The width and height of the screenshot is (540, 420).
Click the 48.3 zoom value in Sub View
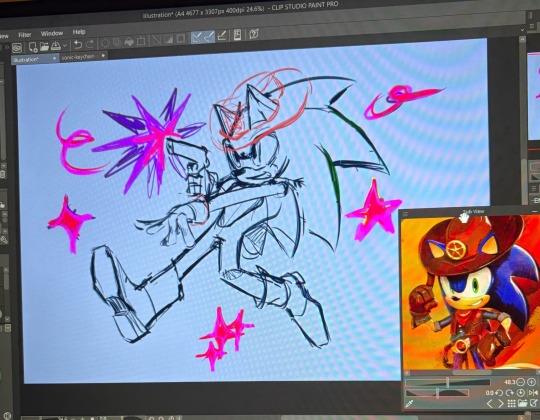click(510, 382)
